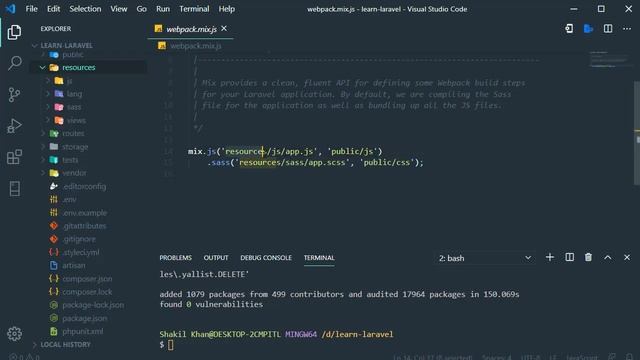Click the editor vertical scrollbar
The height and width of the screenshot is (360, 640).
click(637, 133)
